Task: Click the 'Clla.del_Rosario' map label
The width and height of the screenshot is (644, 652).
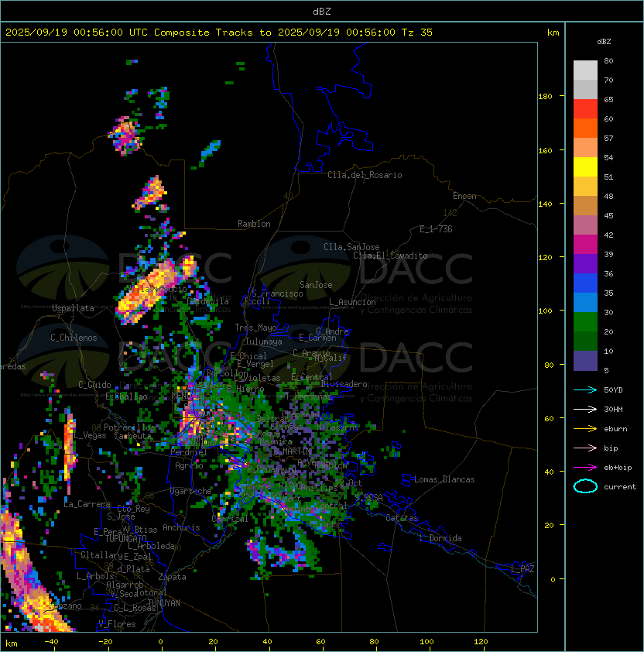Action: click(x=365, y=175)
